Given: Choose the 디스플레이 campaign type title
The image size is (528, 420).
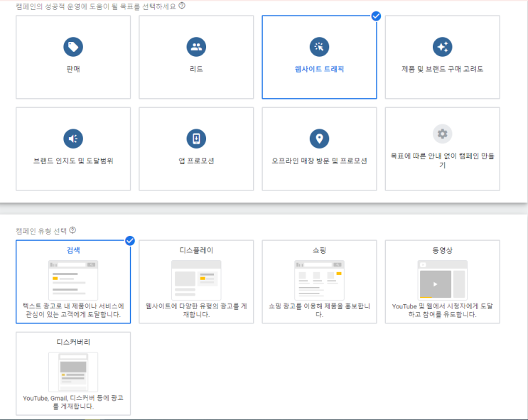Looking at the screenshot, I should (196, 250).
